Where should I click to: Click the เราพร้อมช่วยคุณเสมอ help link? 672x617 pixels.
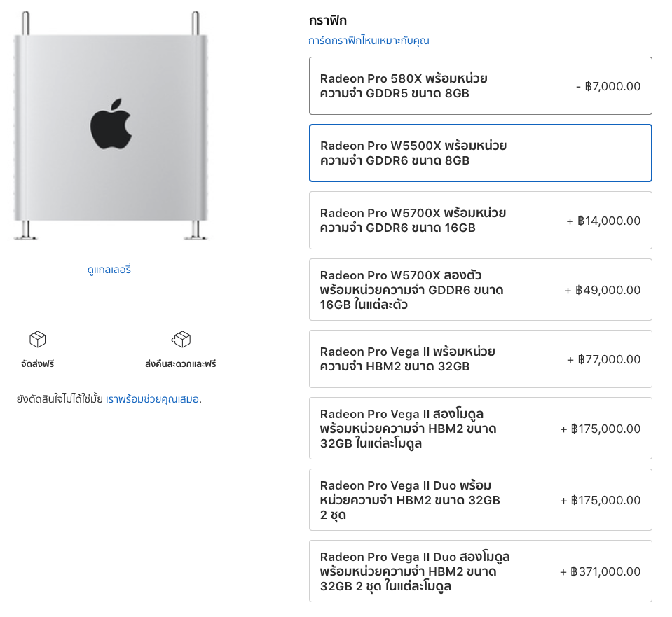click(x=152, y=399)
